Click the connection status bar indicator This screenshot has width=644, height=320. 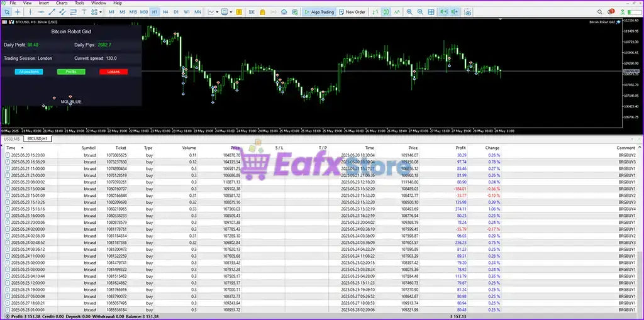(x=635, y=12)
